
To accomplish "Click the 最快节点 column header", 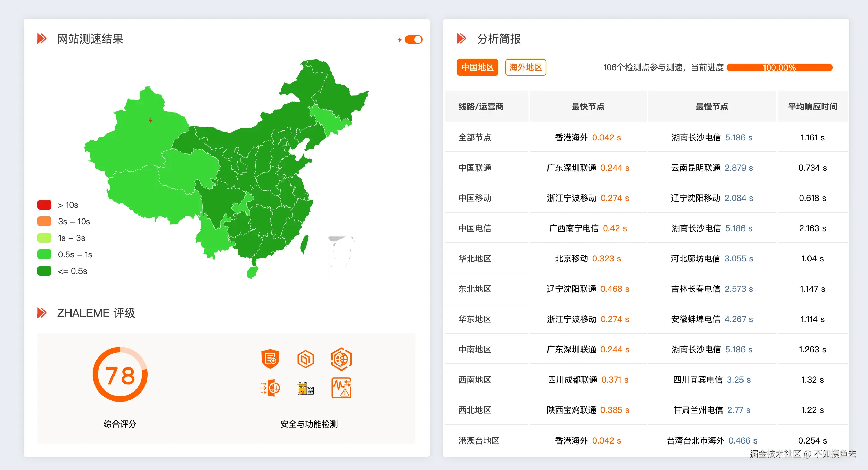I will (588, 107).
